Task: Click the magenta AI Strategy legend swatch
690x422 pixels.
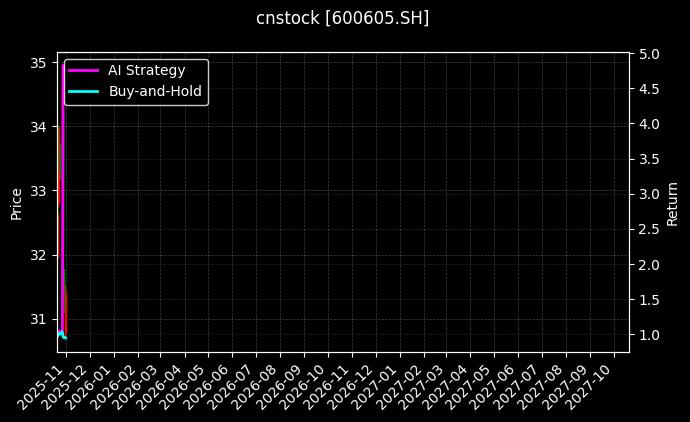Action: click(84, 70)
